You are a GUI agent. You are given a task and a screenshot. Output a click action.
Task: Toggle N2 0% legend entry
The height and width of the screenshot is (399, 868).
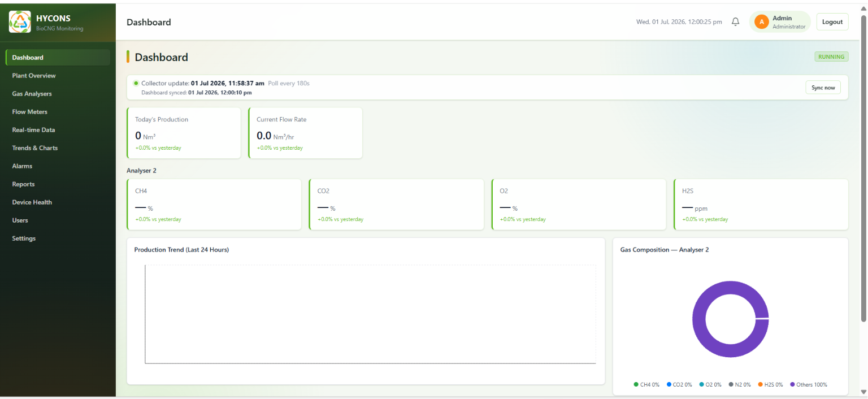click(x=740, y=384)
